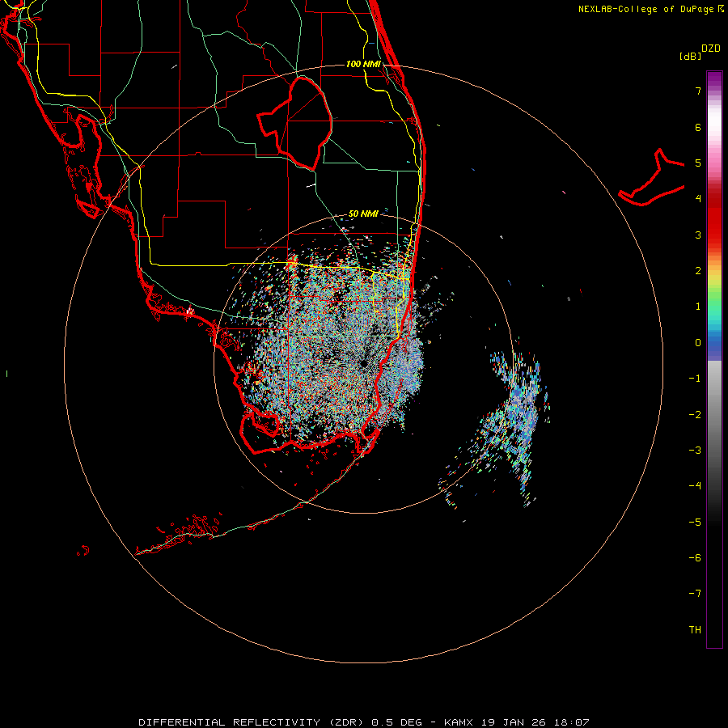Screen dimensions: 728x728
Task: Click the -7 value on the scale
Action: click(x=695, y=594)
